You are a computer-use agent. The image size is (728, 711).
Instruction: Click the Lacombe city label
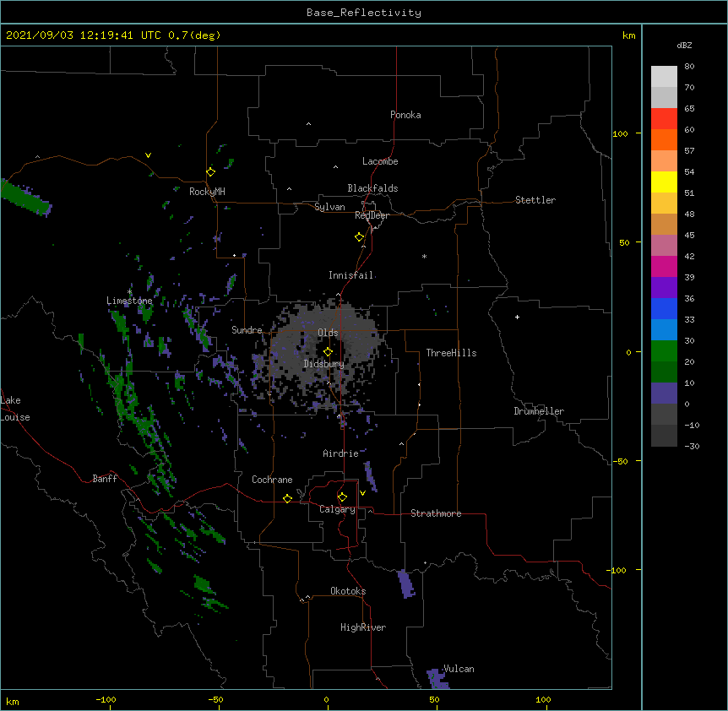380,161
